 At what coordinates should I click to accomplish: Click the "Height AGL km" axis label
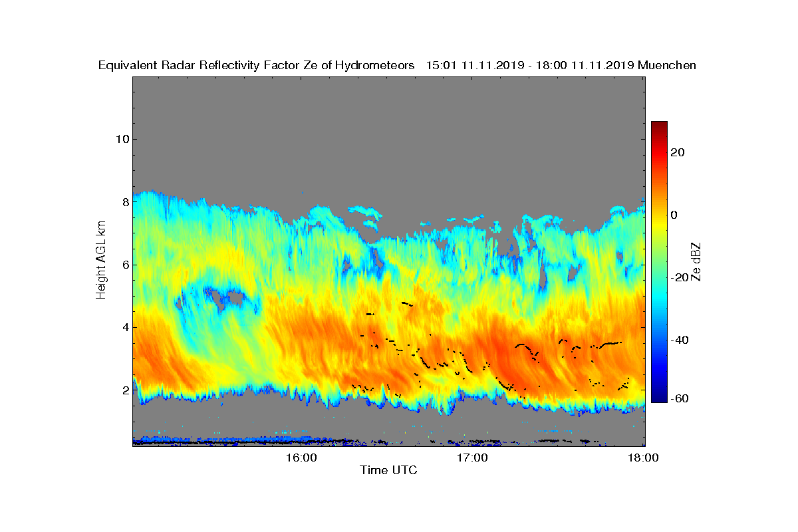[101, 261]
